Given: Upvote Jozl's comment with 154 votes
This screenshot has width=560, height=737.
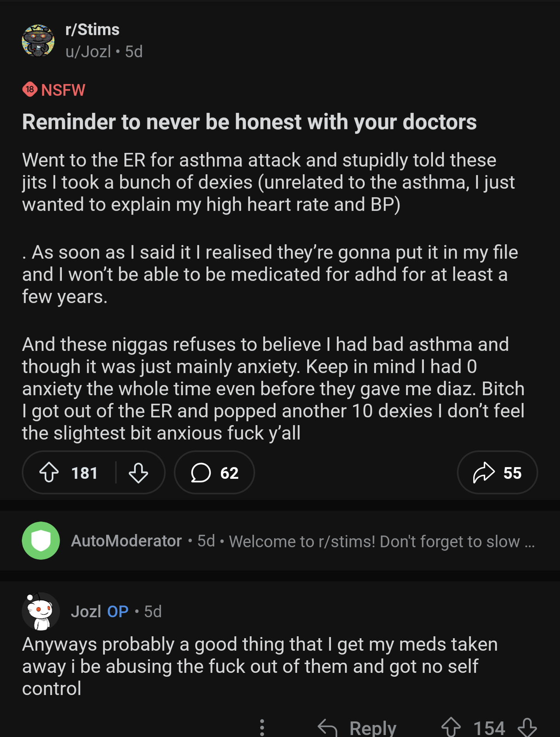Looking at the screenshot, I should (451, 726).
